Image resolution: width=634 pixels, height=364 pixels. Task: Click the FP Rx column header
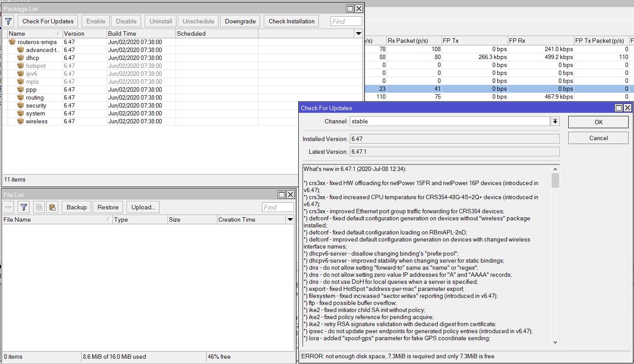tap(541, 41)
